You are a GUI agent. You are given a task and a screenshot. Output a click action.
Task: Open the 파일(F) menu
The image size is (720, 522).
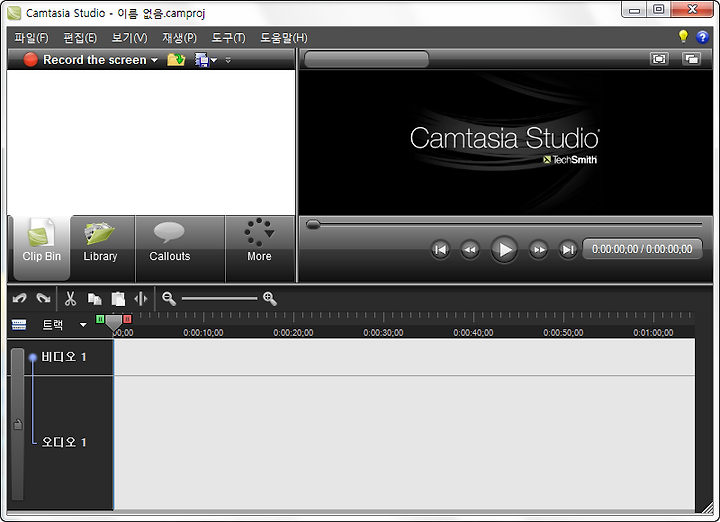(x=31, y=38)
